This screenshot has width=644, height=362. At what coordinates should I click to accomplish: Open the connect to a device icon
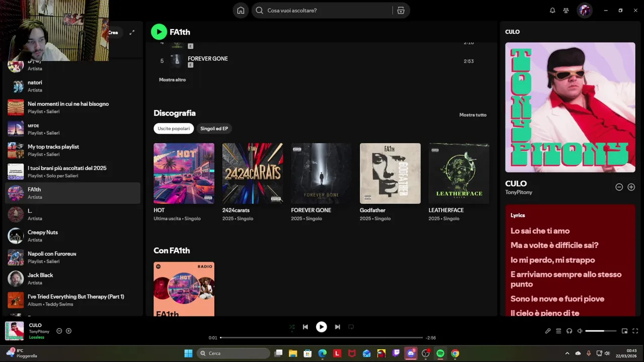click(569, 331)
